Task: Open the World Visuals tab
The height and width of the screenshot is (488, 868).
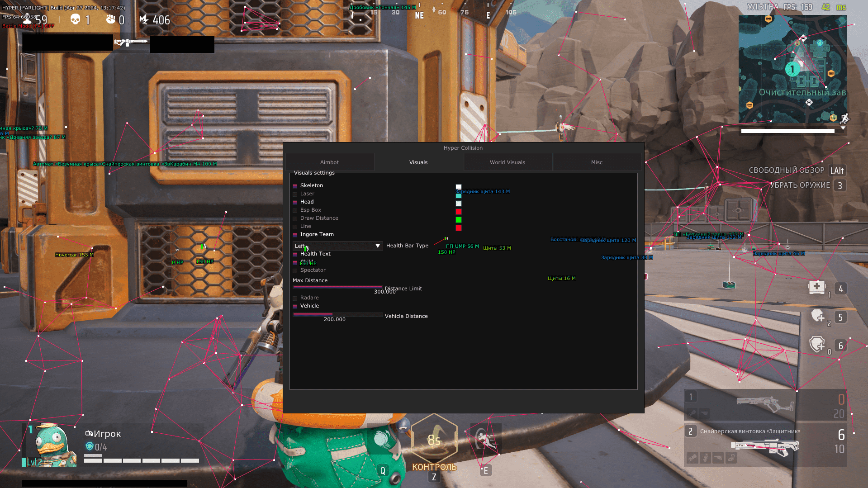Action: [x=507, y=162]
